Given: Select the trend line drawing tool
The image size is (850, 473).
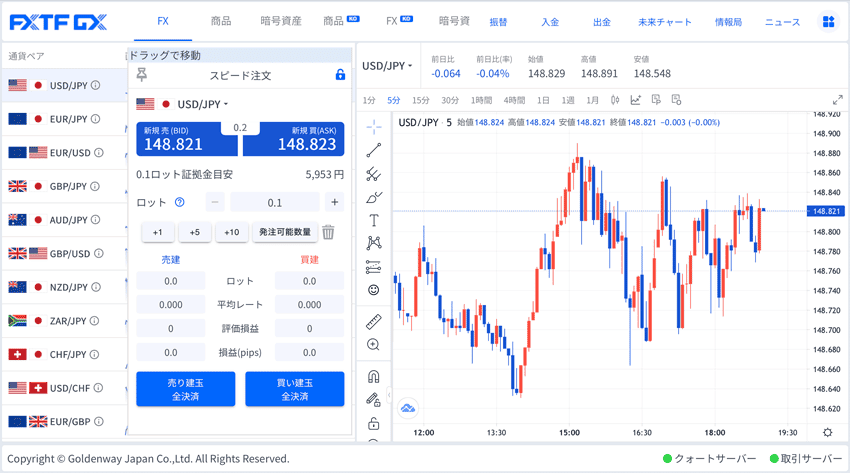Looking at the screenshot, I should point(374,151).
